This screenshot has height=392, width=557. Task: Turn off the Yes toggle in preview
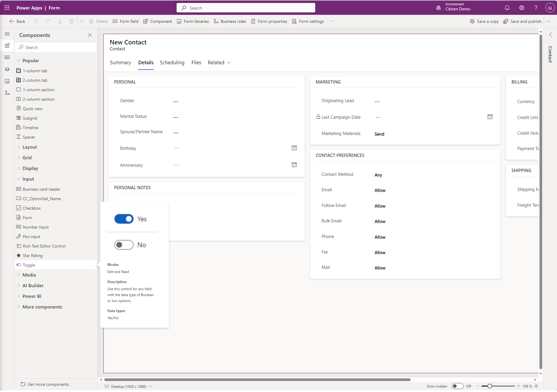pos(124,219)
